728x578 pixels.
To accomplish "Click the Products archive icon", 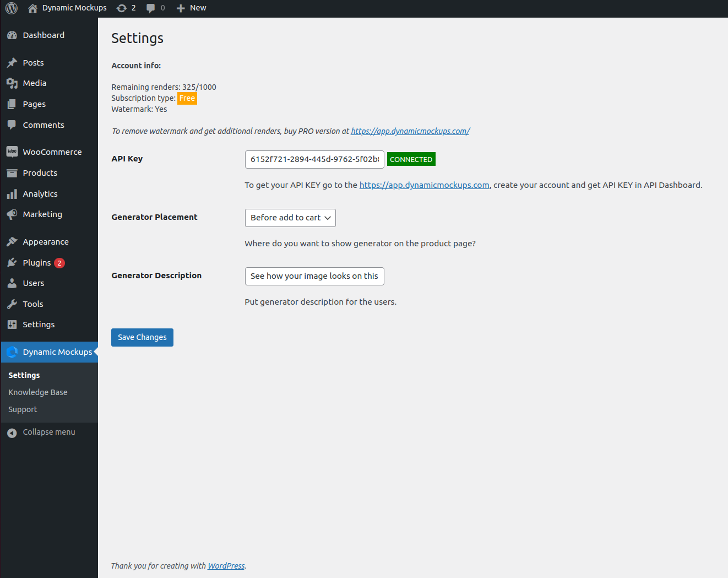I will 12,173.
